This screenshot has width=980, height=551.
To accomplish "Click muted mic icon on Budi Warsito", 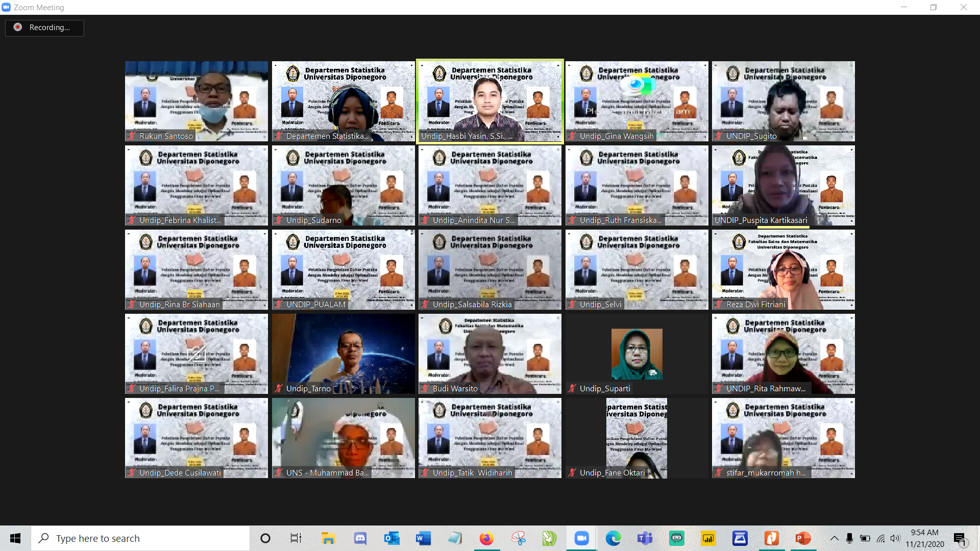I will click(x=425, y=389).
